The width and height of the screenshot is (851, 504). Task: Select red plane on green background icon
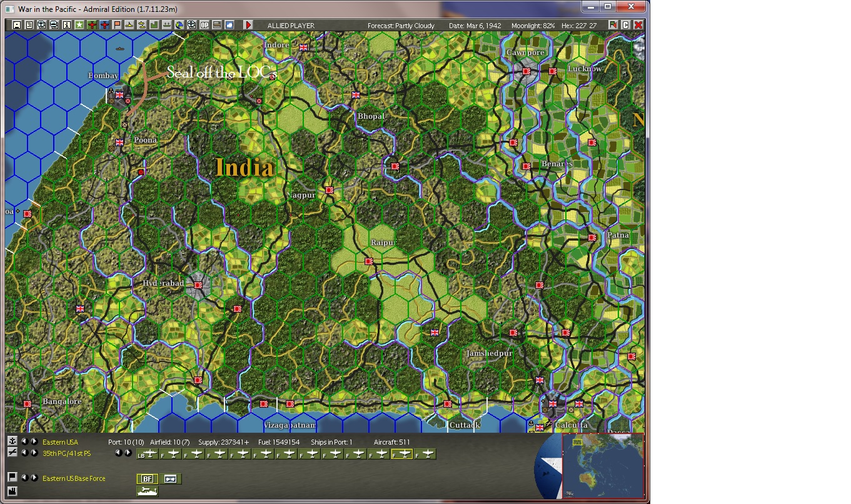[x=92, y=25]
